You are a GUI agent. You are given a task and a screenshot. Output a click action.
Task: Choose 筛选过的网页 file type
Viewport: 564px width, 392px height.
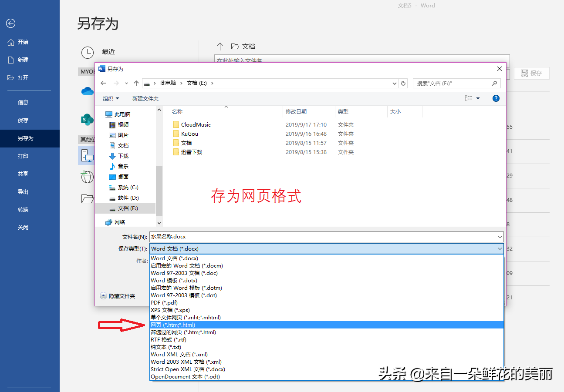327,332
